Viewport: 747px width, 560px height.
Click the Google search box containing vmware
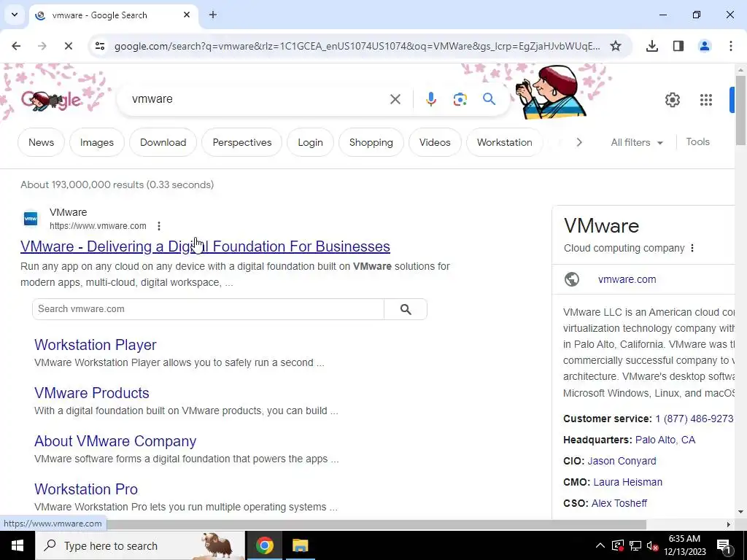(x=258, y=99)
